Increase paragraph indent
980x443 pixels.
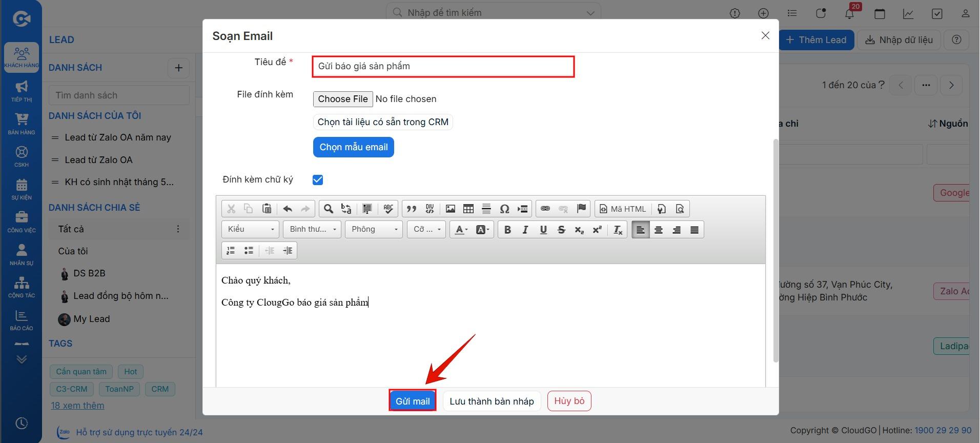(x=288, y=250)
